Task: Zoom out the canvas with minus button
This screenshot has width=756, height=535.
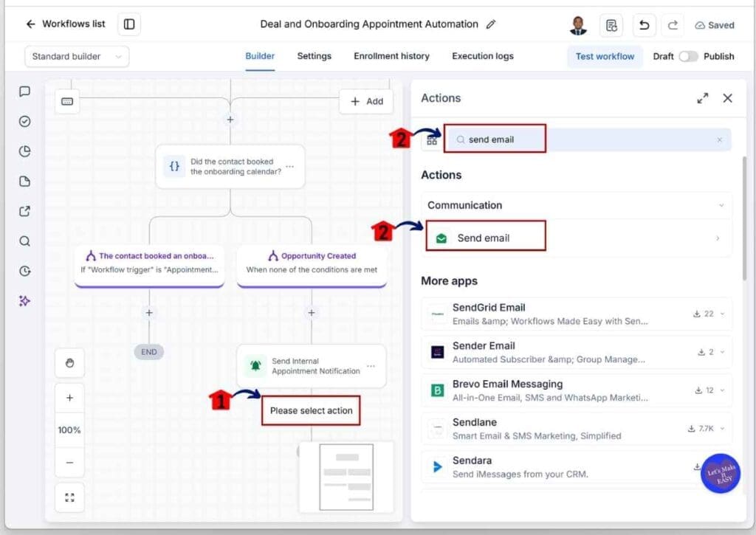Action: click(x=70, y=462)
